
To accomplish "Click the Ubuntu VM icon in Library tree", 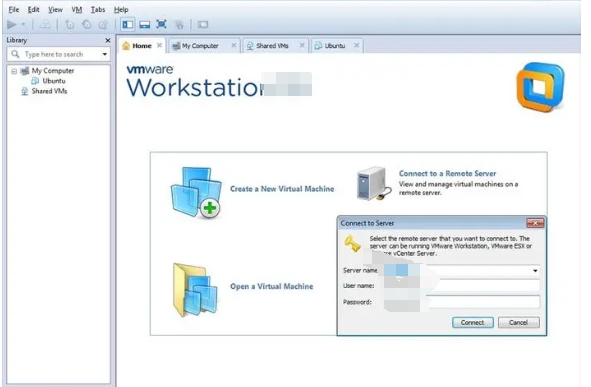I will click(35, 81).
